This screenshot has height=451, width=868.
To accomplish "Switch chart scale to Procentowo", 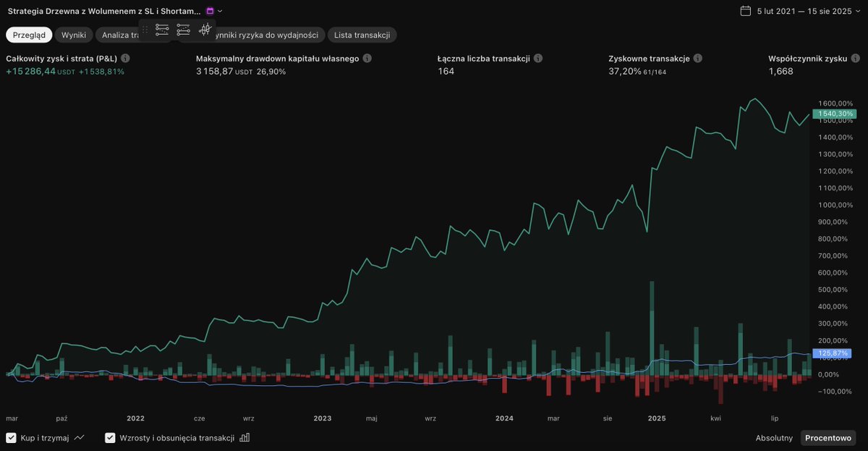I will pos(828,438).
